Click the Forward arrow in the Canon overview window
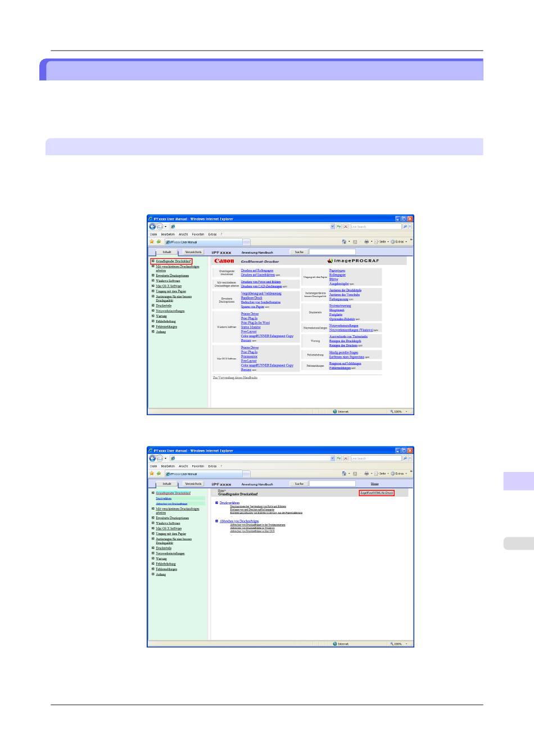 click(x=160, y=227)
